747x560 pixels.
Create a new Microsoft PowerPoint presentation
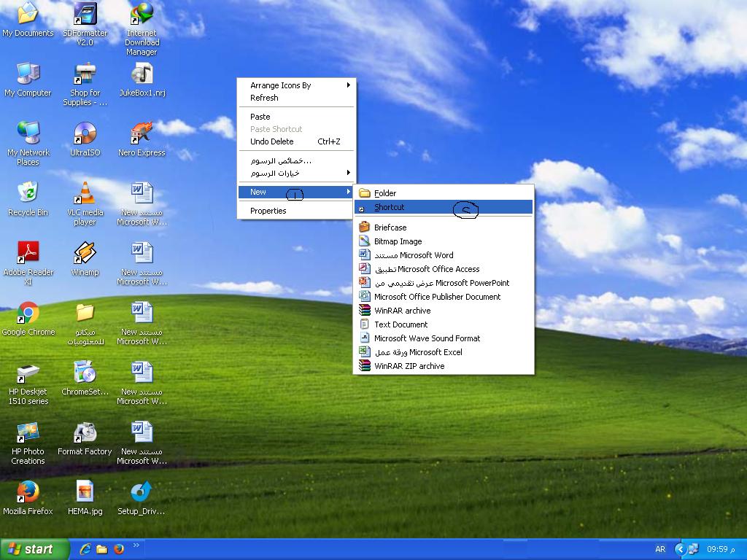[x=444, y=283]
